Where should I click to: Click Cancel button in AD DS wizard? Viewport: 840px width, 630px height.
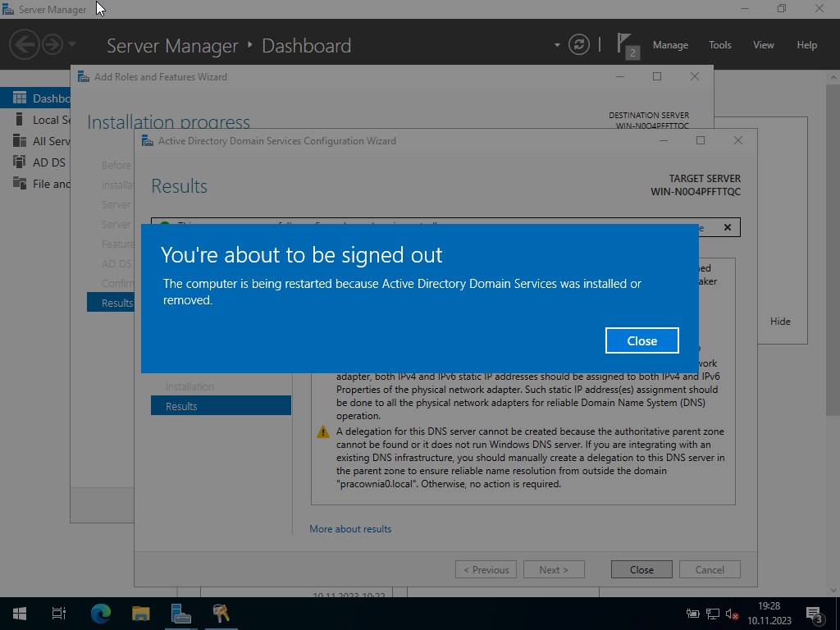tap(710, 569)
